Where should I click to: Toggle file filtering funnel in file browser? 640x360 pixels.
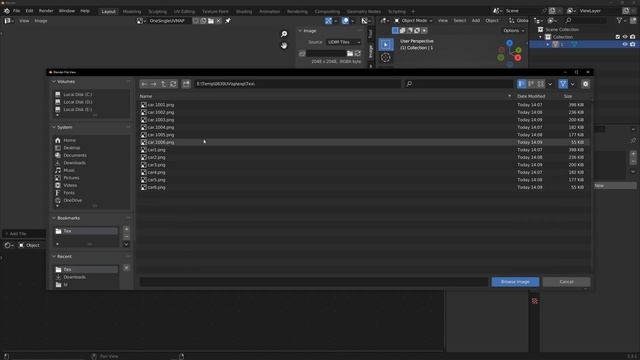click(x=563, y=84)
